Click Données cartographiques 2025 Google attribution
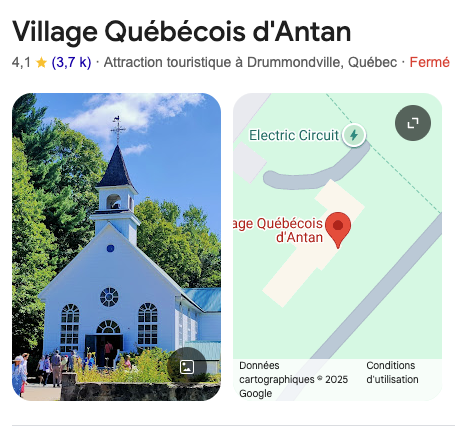 293,379
